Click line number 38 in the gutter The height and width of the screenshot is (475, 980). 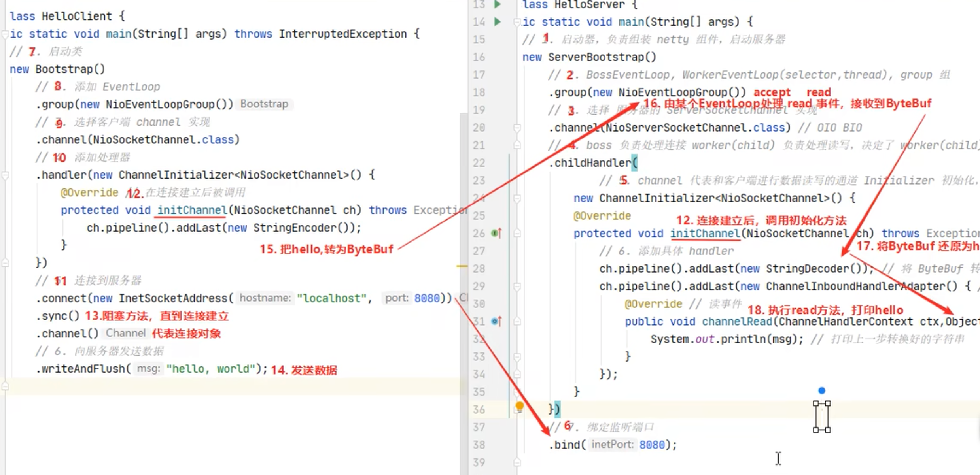[479, 445]
